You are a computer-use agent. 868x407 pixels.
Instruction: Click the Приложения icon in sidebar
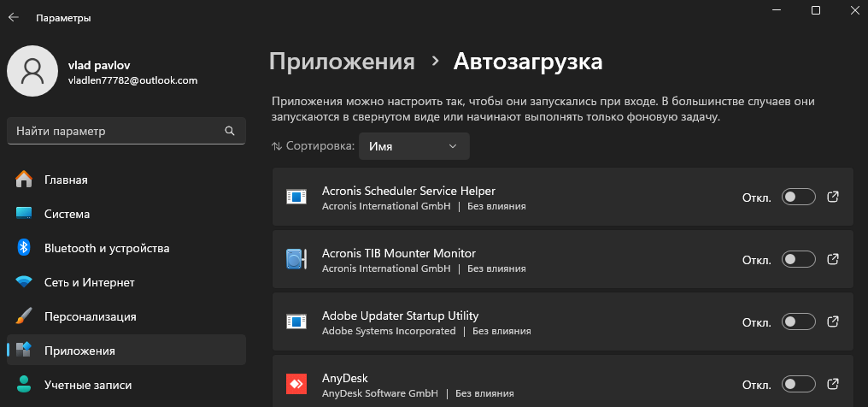(23, 350)
